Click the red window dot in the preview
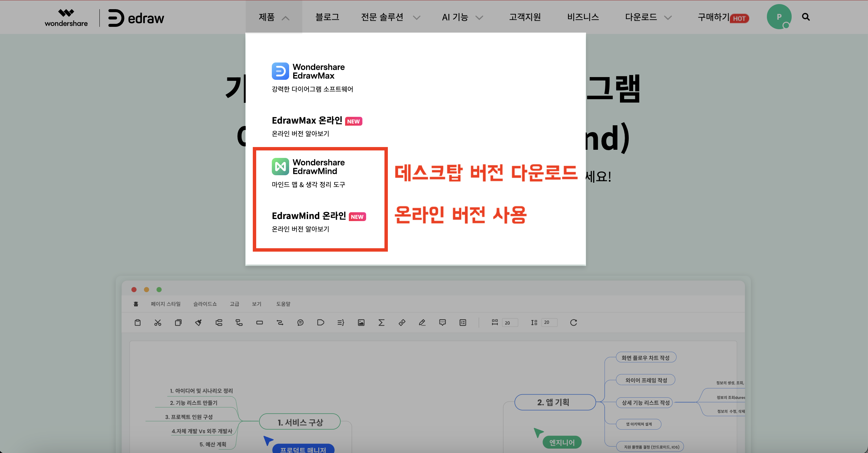Screen dimensions: 868x453 pos(134,290)
